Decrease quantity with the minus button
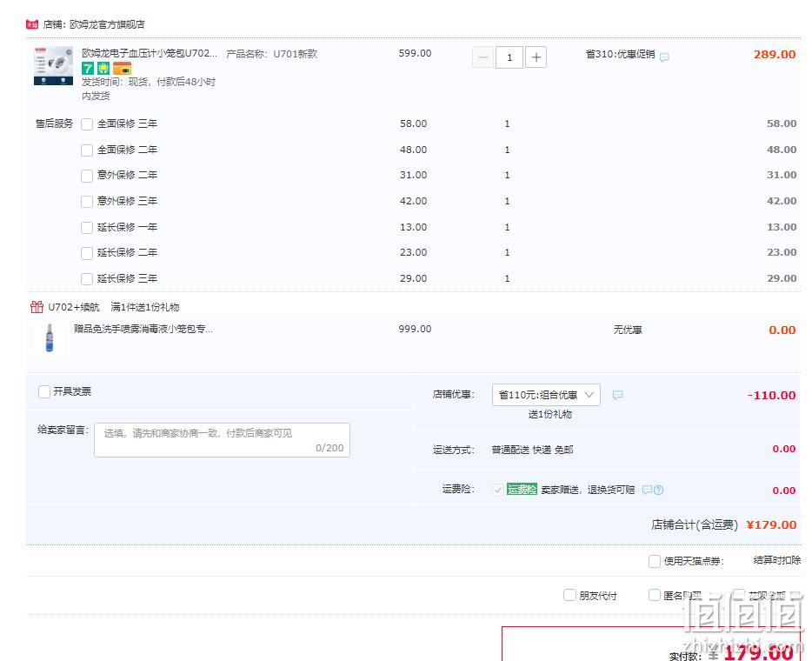 483,57
